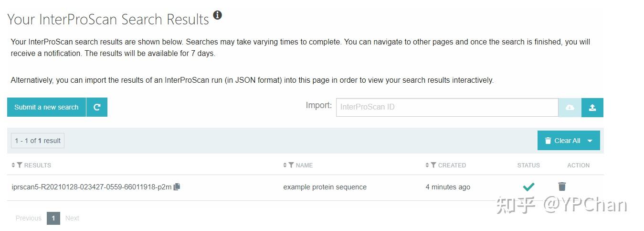Filter the Results column with funnel icon
The height and width of the screenshot is (231, 644).
pyautogui.click(x=20, y=165)
